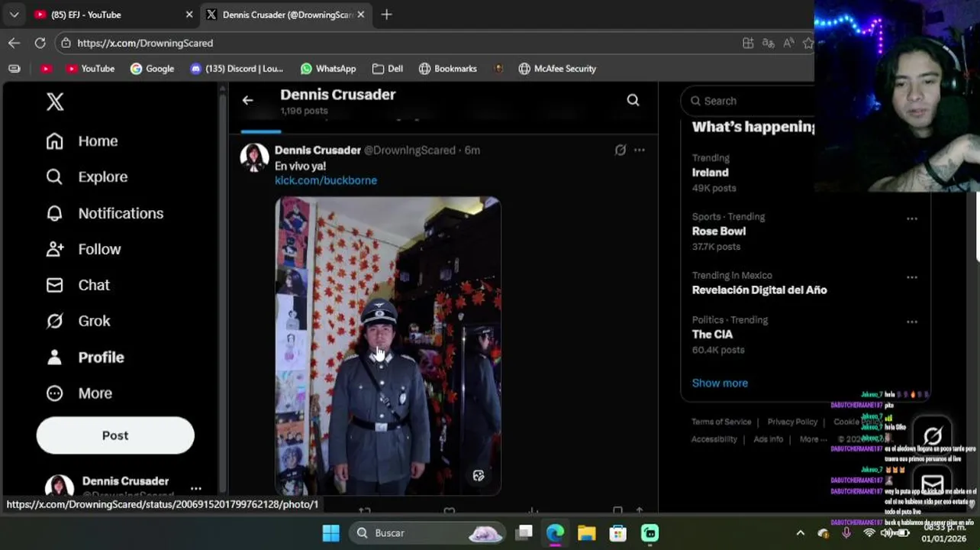This screenshot has width=980, height=550.
Task: Open The CIA trending topic
Action: pos(712,335)
